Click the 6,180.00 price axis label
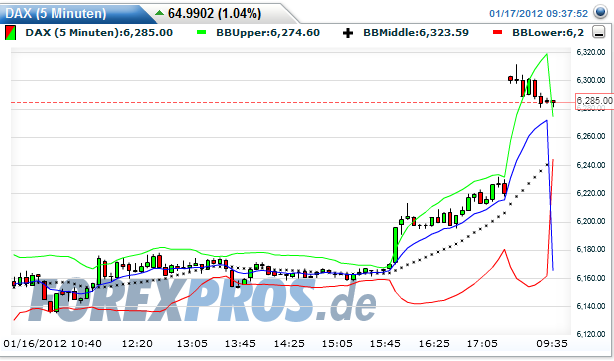 591,249
